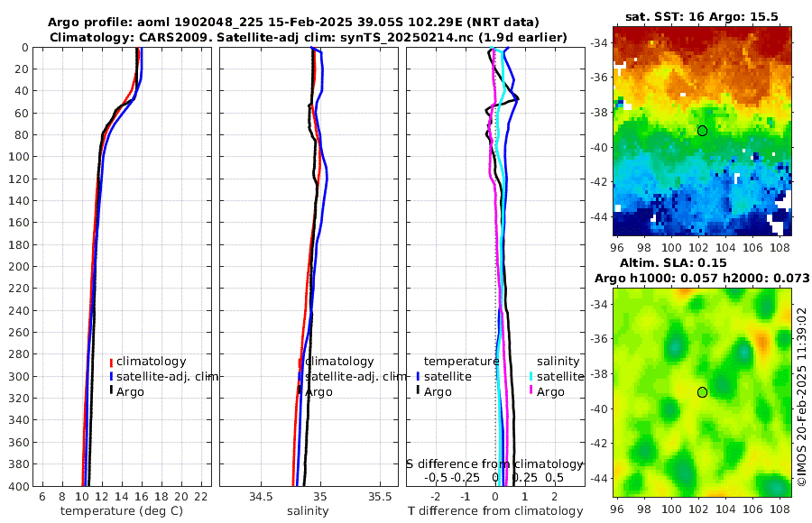This screenshot has height=523, width=812.
Task: Click the 'temperature' legend heading in difference plot
Action: [x=461, y=362]
